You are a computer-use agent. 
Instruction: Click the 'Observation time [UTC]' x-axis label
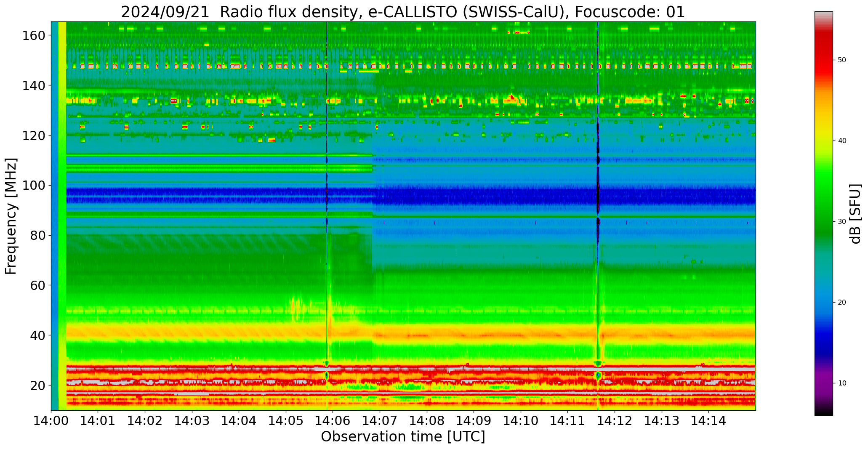pos(403,437)
